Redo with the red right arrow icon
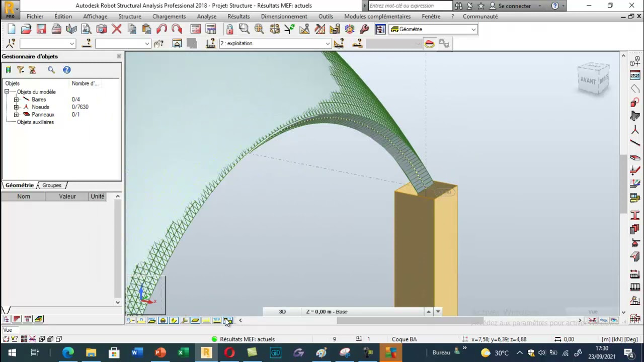Screen dimensions: 644x362 pos(177,29)
